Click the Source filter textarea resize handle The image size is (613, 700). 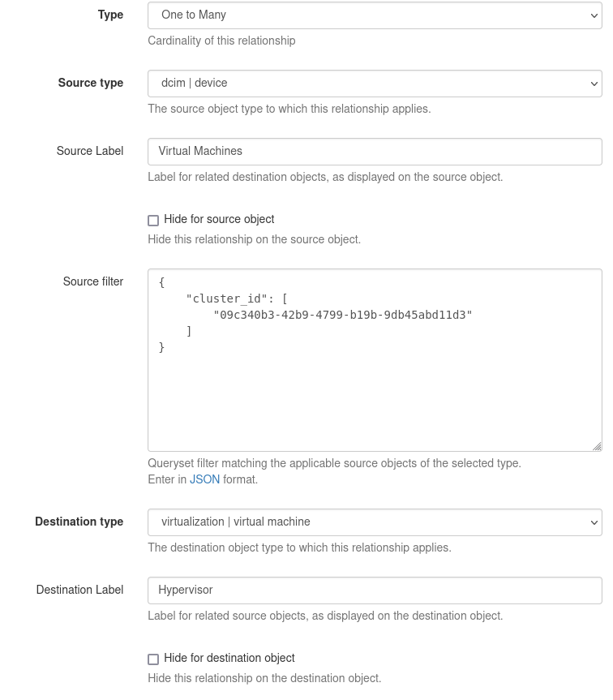click(x=596, y=446)
